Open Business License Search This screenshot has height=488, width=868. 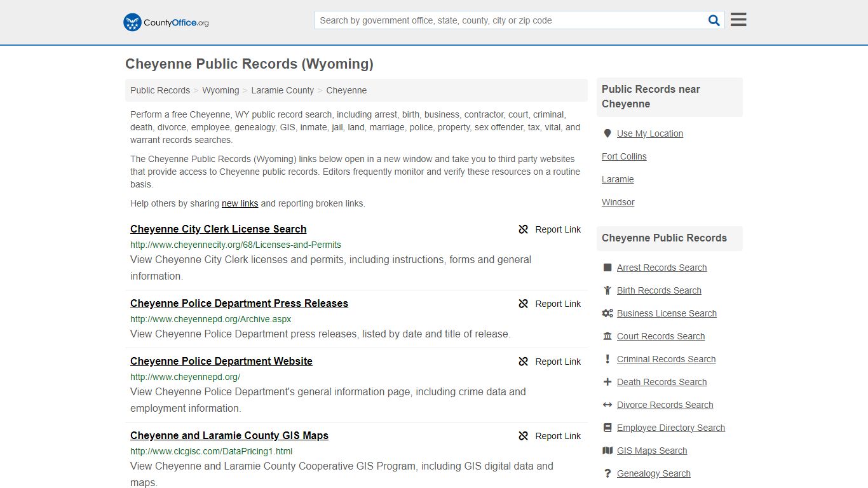click(667, 313)
